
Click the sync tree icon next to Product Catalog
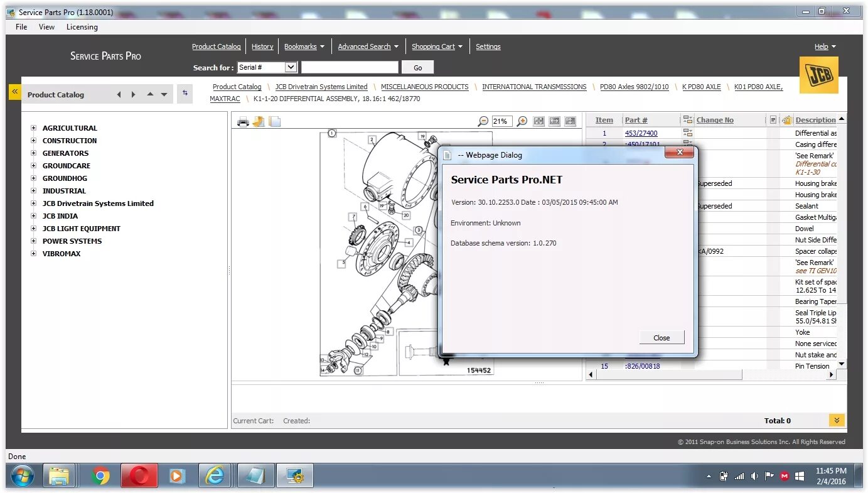click(x=185, y=93)
